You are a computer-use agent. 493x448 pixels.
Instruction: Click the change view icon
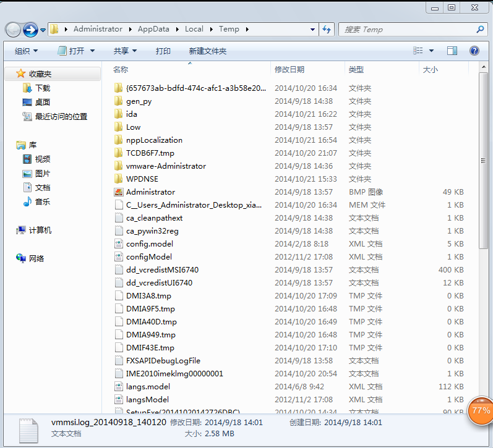coord(418,51)
